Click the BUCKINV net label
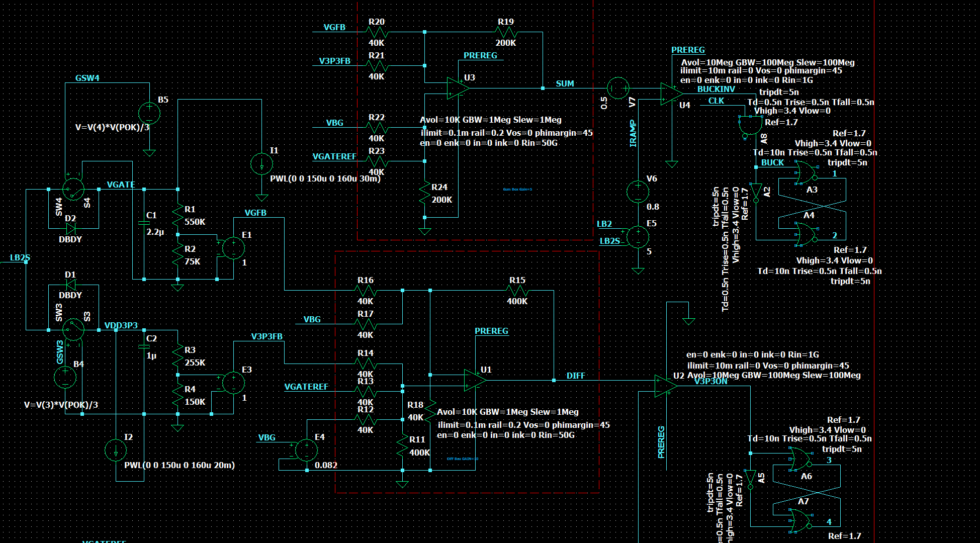The height and width of the screenshot is (543, 980). (716, 89)
